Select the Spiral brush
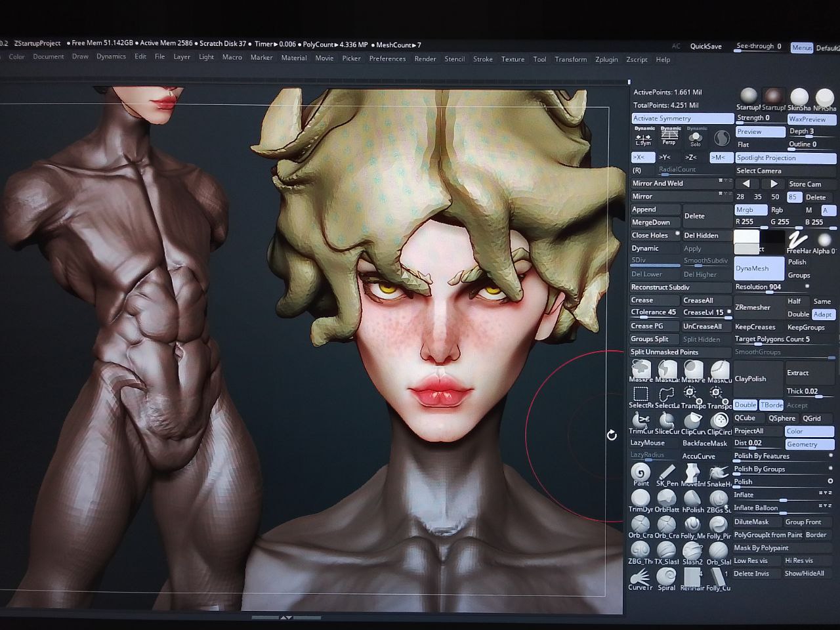This screenshot has height=630, width=840. [x=667, y=576]
